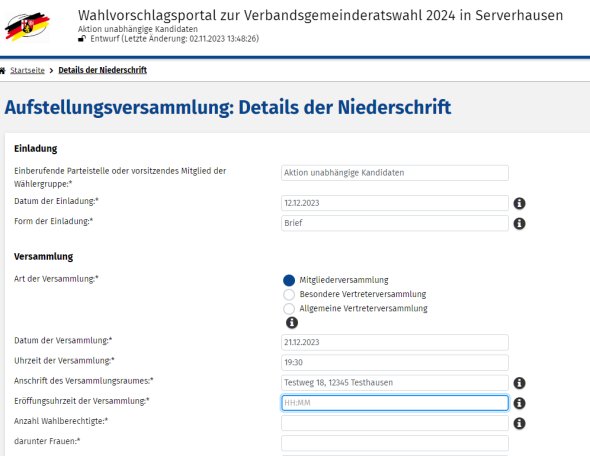Focus the Eröffnungsuhrzeit HH:MM field
This screenshot has height=456, width=590.
[x=395, y=403]
